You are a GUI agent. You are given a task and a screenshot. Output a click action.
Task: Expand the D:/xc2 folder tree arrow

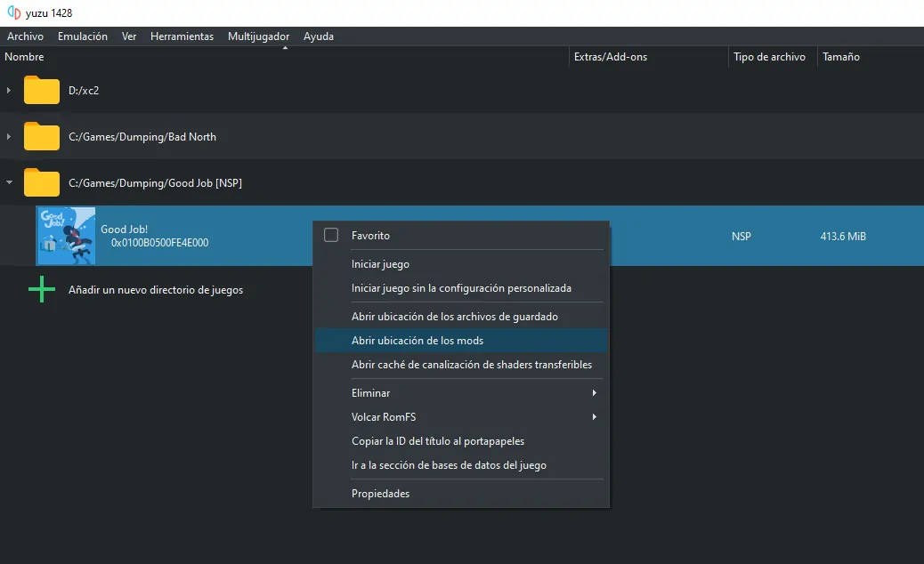(x=9, y=91)
